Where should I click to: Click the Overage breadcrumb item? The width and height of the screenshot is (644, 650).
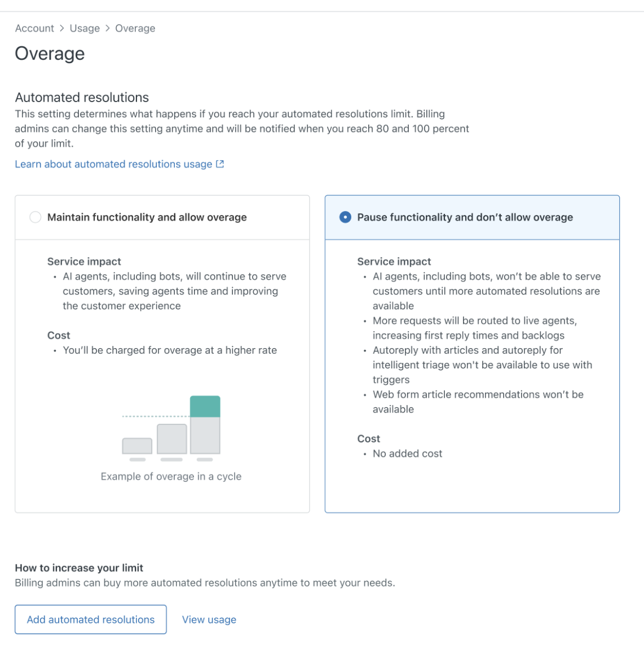(x=135, y=28)
